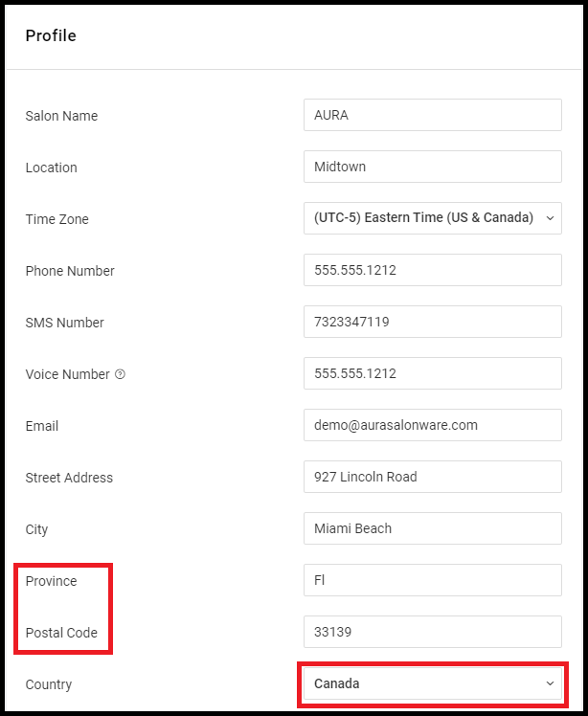The width and height of the screenshot is (588, 716).
Task: Click the Email field with demo@aurasalonware.com
Action: [433, 425]
